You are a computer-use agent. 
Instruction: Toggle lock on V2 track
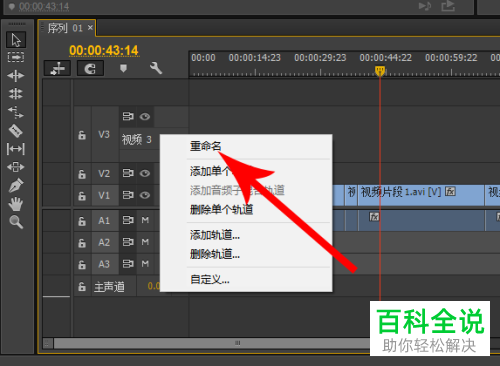click(82, 174)
